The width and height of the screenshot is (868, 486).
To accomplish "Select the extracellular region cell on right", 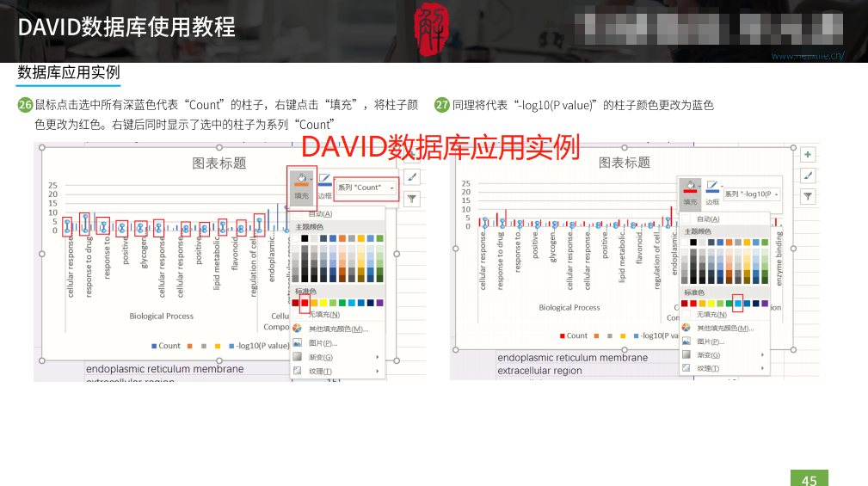I will tap(539, 371).
